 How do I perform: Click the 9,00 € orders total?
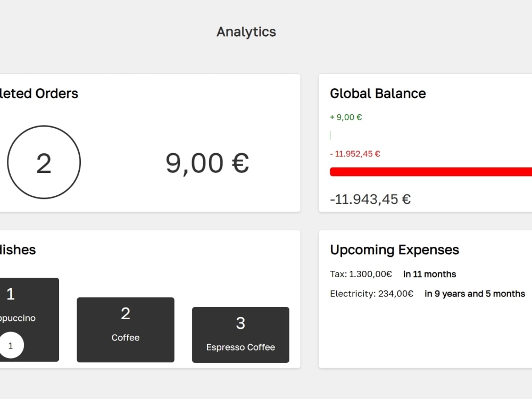[207, 163]
